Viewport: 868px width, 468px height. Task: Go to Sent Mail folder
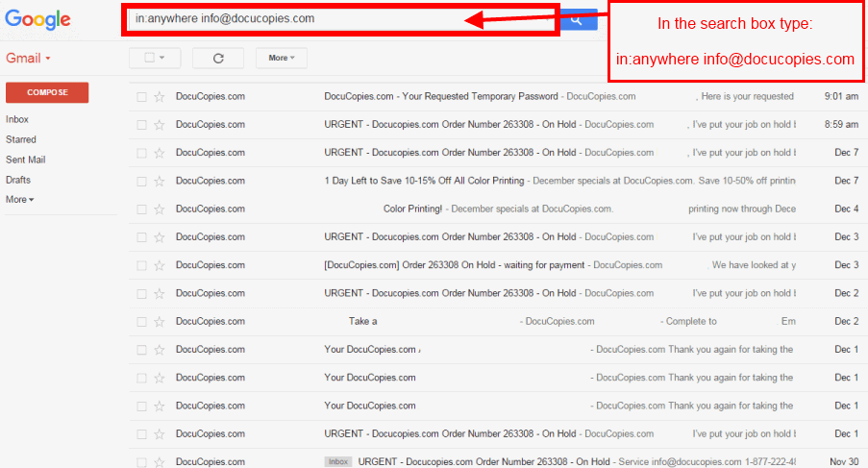tap(26, 160)
